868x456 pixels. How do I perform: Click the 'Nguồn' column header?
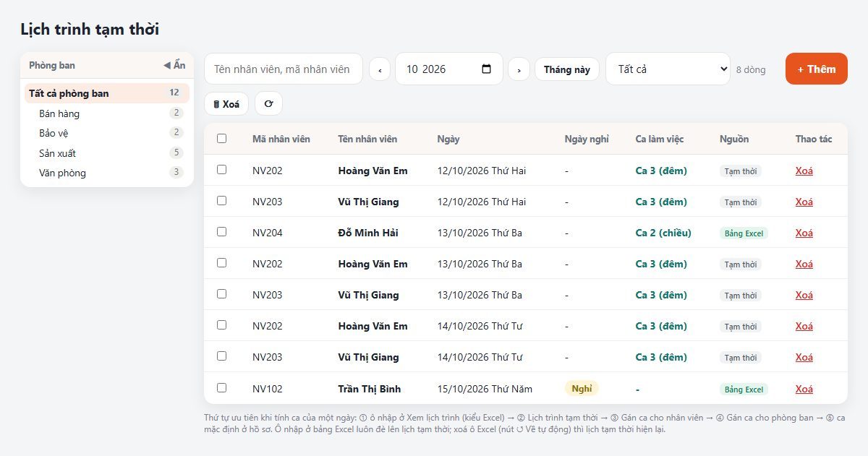pyautogui.click(x=734, y=139)
